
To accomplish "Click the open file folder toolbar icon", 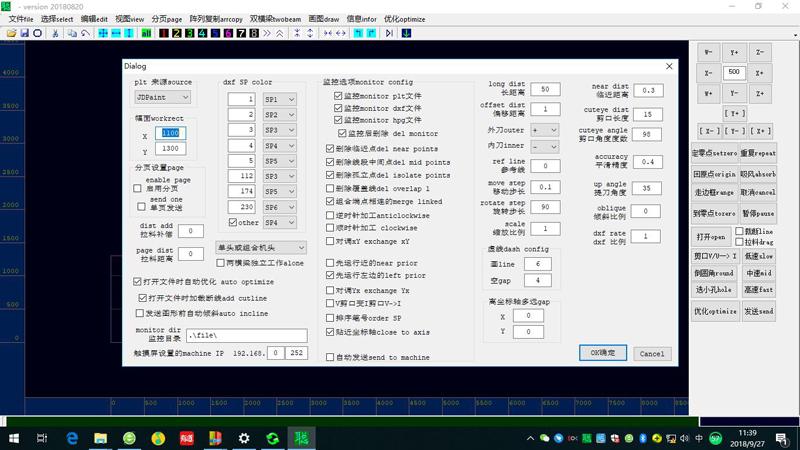I will tap(11, 33).
